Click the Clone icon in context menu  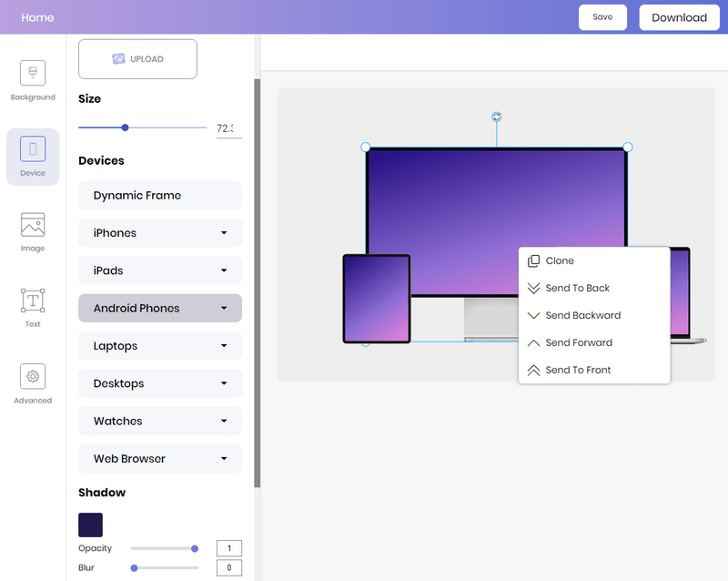(534, 261)
